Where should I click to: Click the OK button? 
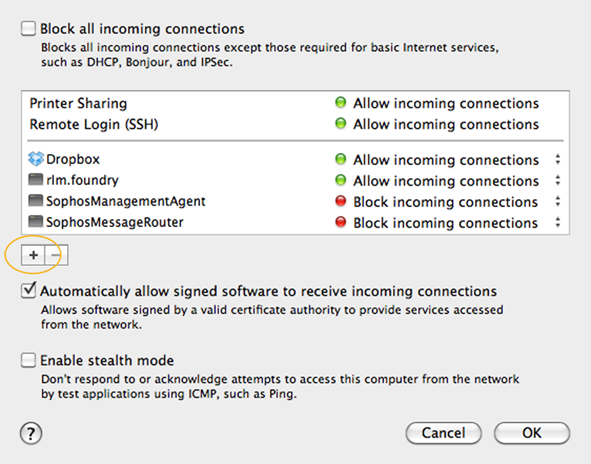point(532,433)
